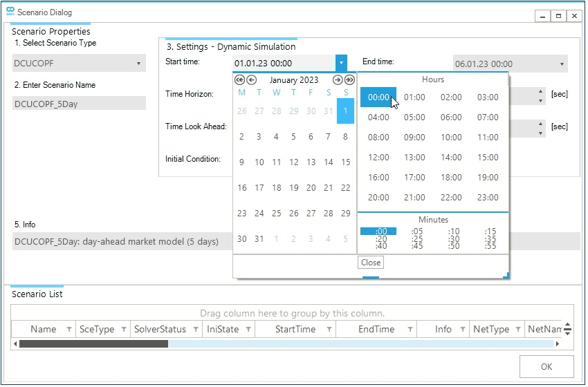Screen dimensions: 588x387
Task: Advance calendar to next month
Action: [x=338, y=80]
